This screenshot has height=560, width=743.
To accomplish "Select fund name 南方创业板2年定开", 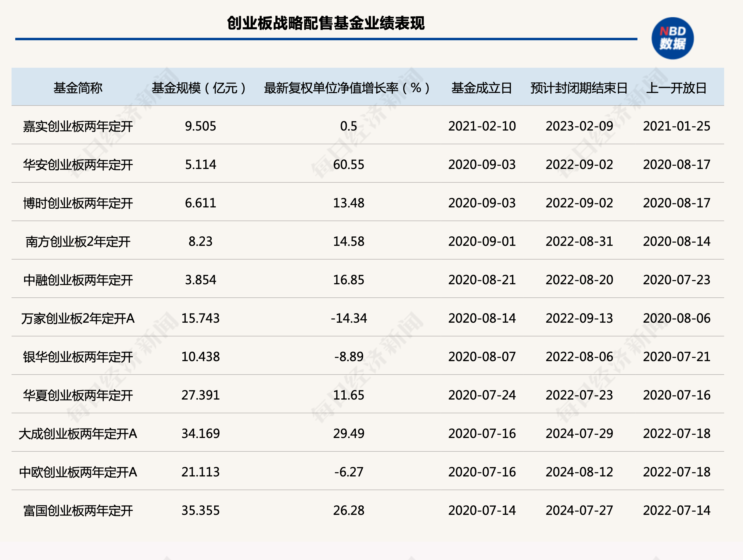I will pos(78,242).
